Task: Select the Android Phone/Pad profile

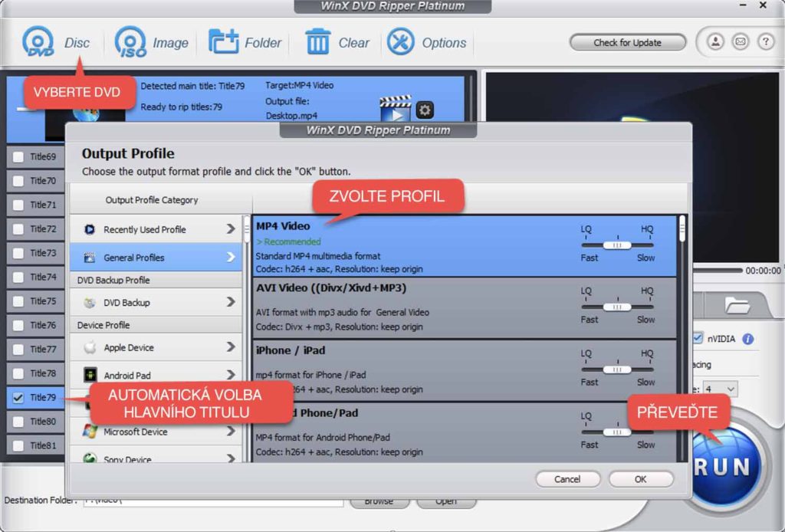Action: pyautogui.click(x=465, y=432)
